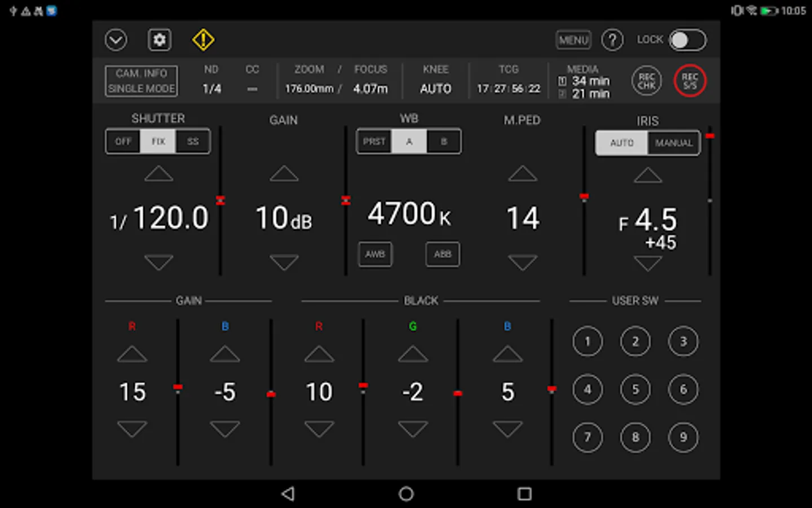The height and width of the screenshot is (508, 812).
Task: Activate User SW 6
Action: tap(683, 389)
